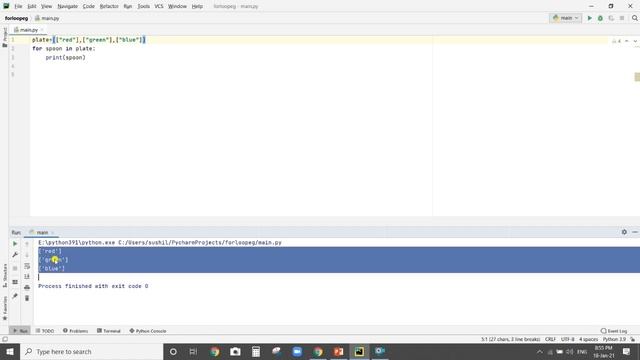Open the Window menu
640x360 pixels.
pos(177,6)
